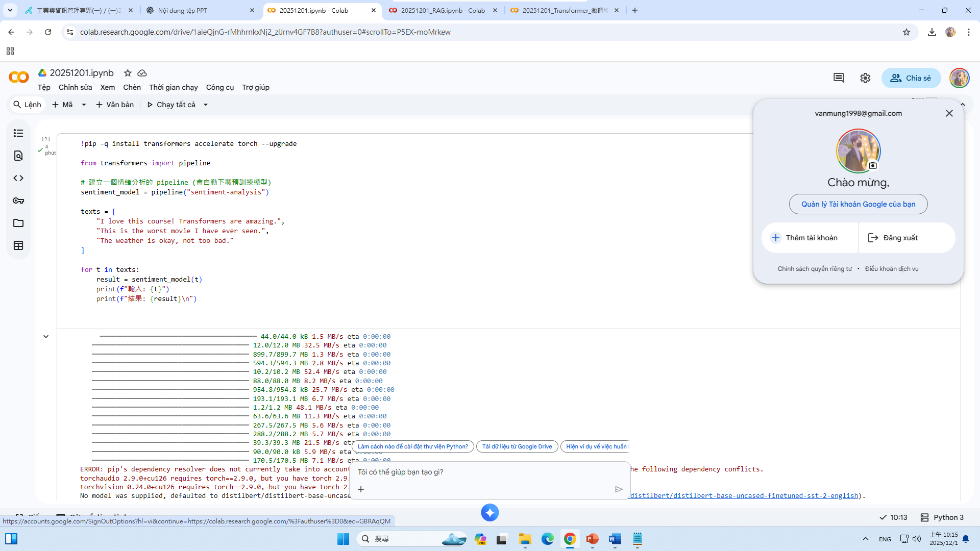Type in the Gemini prompt input field

click(485, 472)
